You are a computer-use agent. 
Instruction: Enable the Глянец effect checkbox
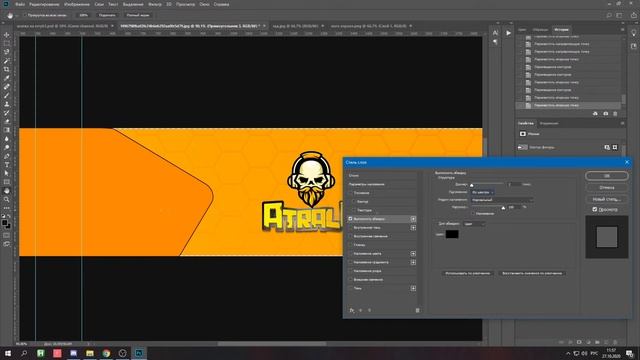[350, 245]
